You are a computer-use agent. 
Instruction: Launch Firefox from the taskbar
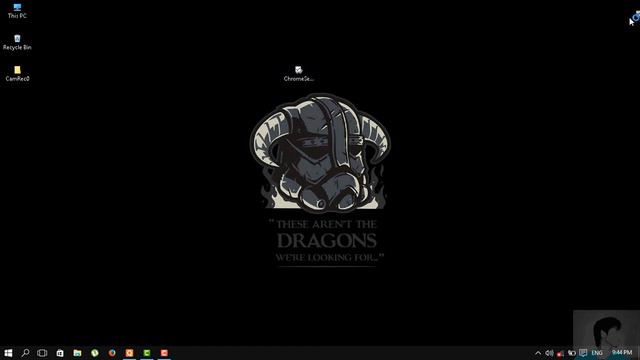(x=112, y=353)
